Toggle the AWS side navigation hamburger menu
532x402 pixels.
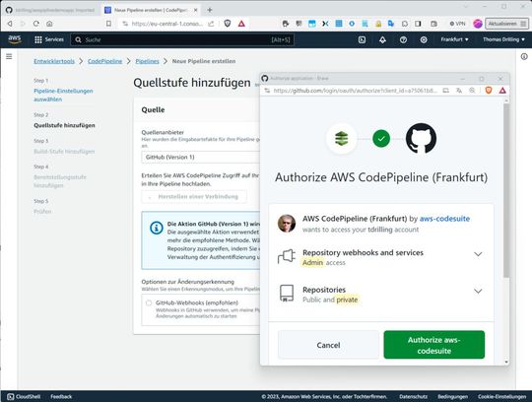point(9,56)
